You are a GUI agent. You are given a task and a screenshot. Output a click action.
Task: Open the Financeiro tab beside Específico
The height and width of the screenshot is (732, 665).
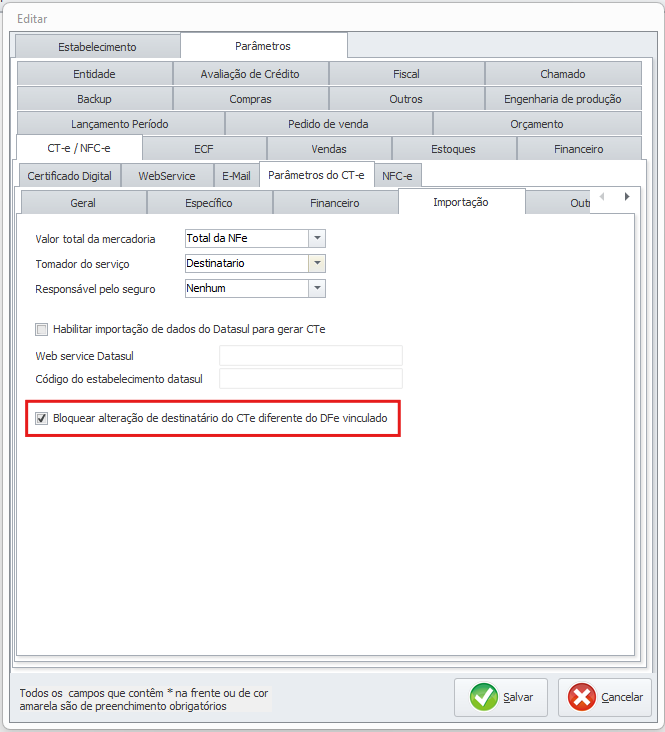pos(334,202)
